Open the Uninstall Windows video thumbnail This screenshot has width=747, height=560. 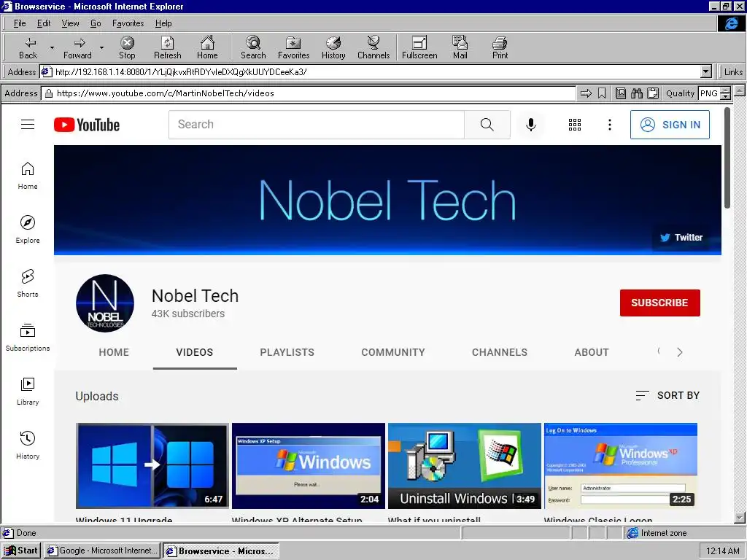(x=465, y=466)
